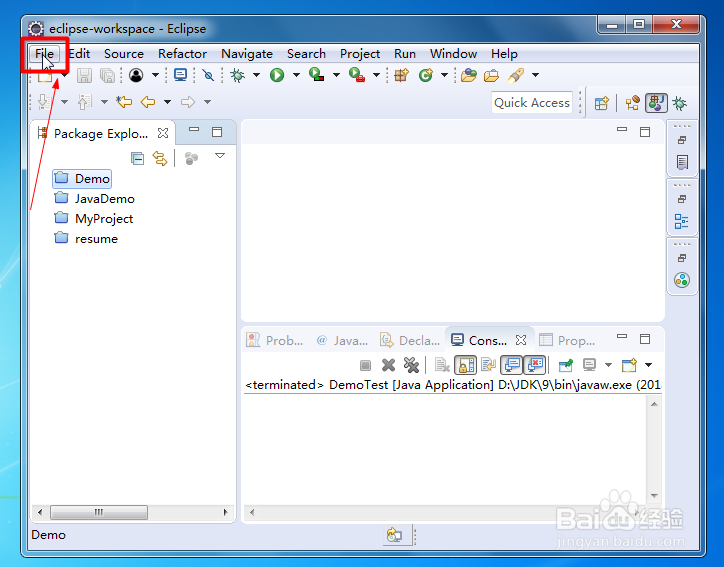Switch to the Declaration tab
Image resolution: width=724 pixels, height=567 pixels.
(x=410, y=341)
